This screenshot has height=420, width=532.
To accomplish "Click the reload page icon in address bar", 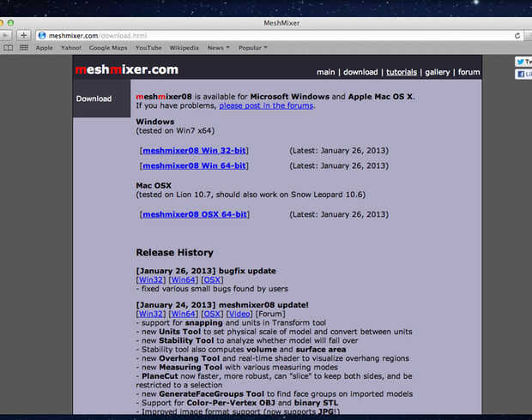I will click(517, 36).
